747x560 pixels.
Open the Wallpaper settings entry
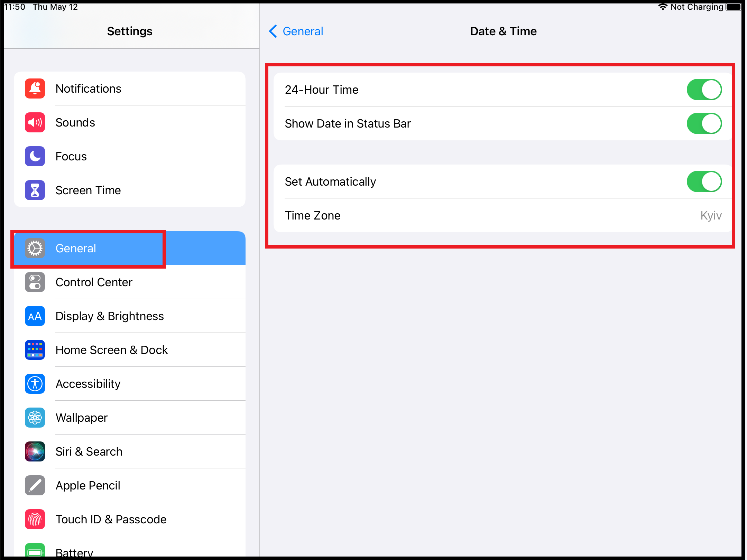[x=82, y=418]
